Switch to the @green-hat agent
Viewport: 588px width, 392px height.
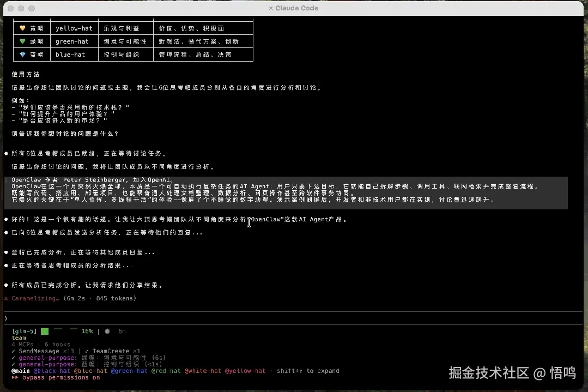pos(129,371)
